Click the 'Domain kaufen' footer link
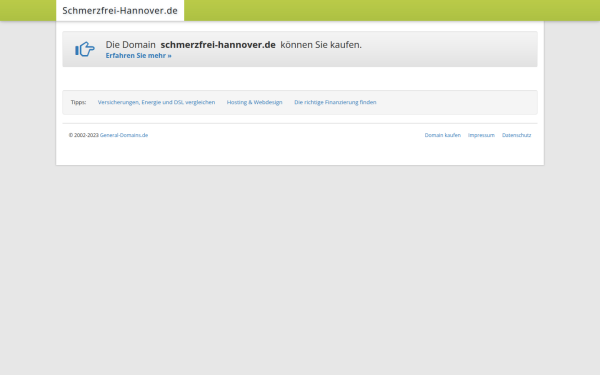 click(443, 135)
